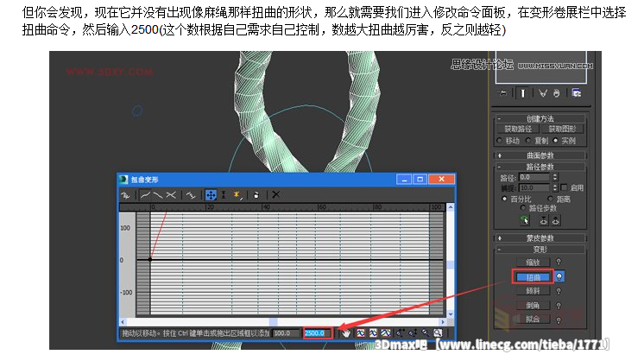Click Zoom Extents Horizontal icon

[x=373, y=333]
